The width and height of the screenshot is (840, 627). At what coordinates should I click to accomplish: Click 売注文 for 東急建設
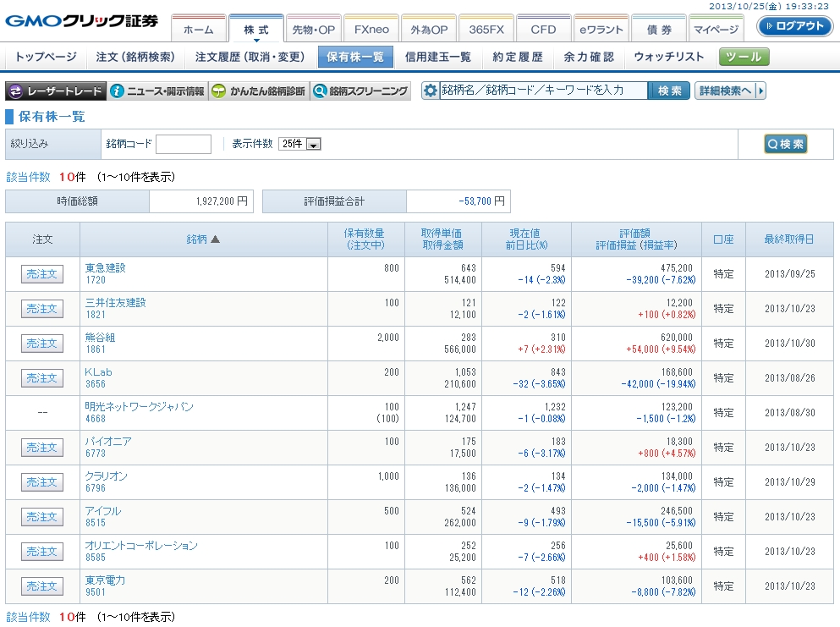coord(41,274)
